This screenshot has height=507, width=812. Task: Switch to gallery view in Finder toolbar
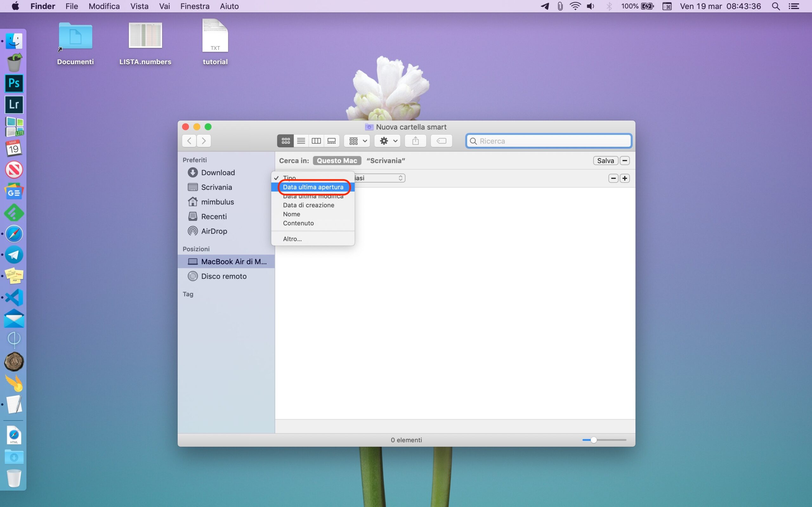(331, 141)
